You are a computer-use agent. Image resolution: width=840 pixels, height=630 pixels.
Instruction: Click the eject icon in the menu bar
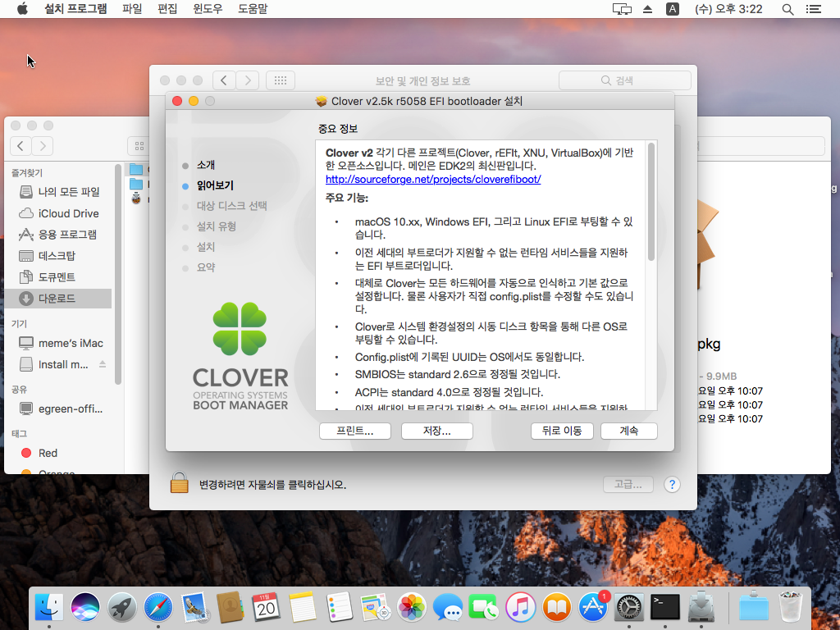(x=648, y=8)
